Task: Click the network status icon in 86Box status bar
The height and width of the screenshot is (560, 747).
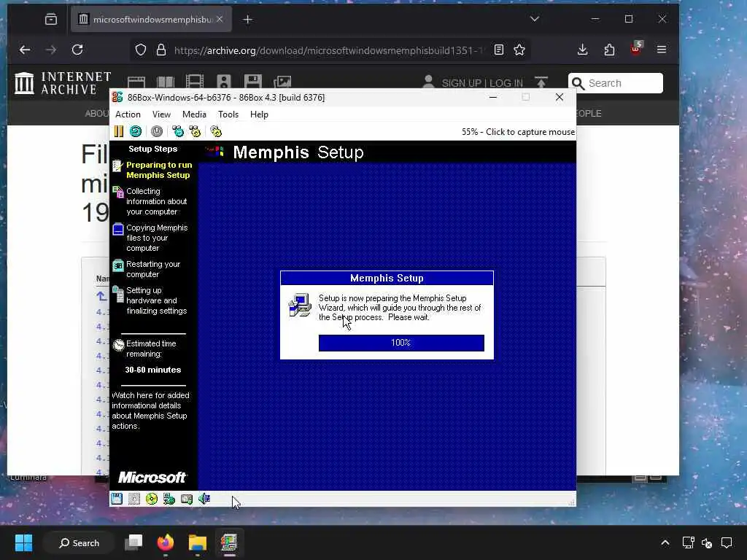Action: [169, 499]
